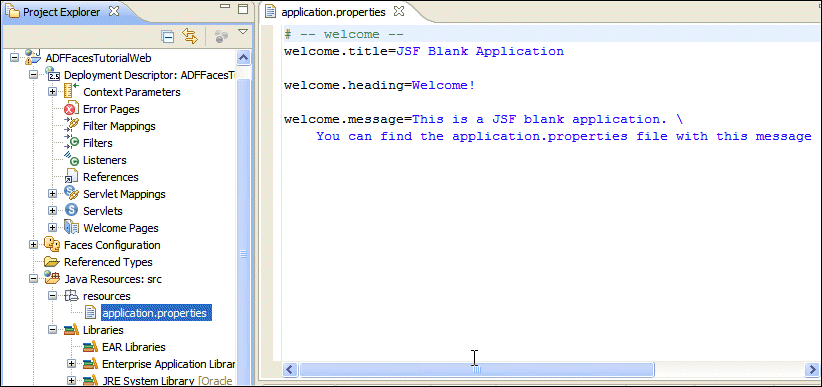Expand the Servlets node
The image size is (822, 387).
tap(53, 211)
